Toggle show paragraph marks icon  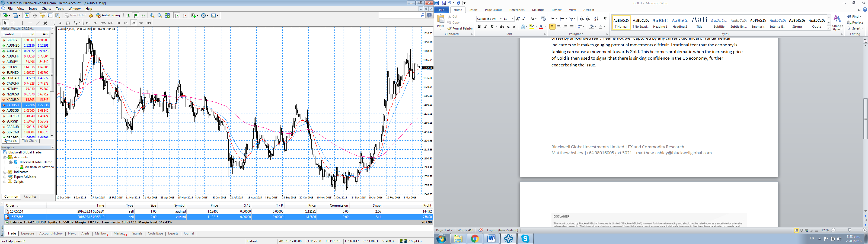pyautogui.click(x=605, y=18)
